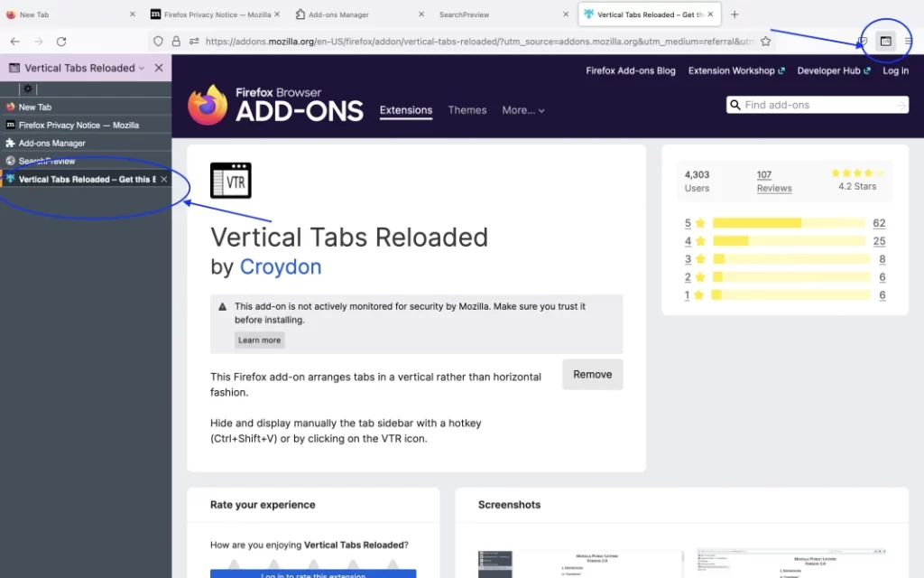Open the sidebar settings gear icon
The width and height of the screenshot is (924, 578).
pos(28,89)
